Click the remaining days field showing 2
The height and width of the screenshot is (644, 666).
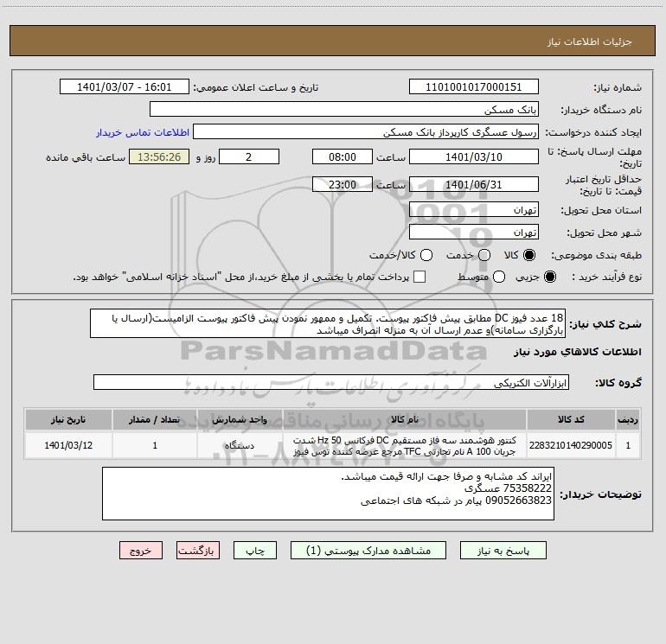point(249,157)
